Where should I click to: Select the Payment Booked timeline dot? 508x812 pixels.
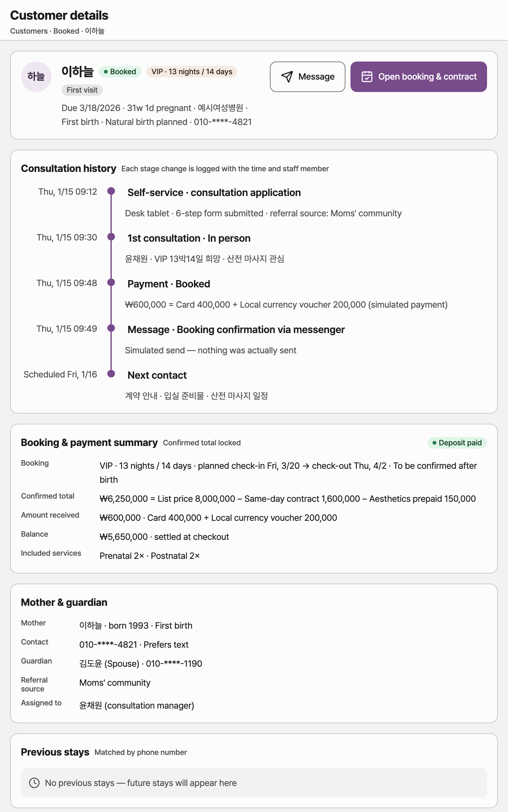pyautogui.click(x=111, y=282)
